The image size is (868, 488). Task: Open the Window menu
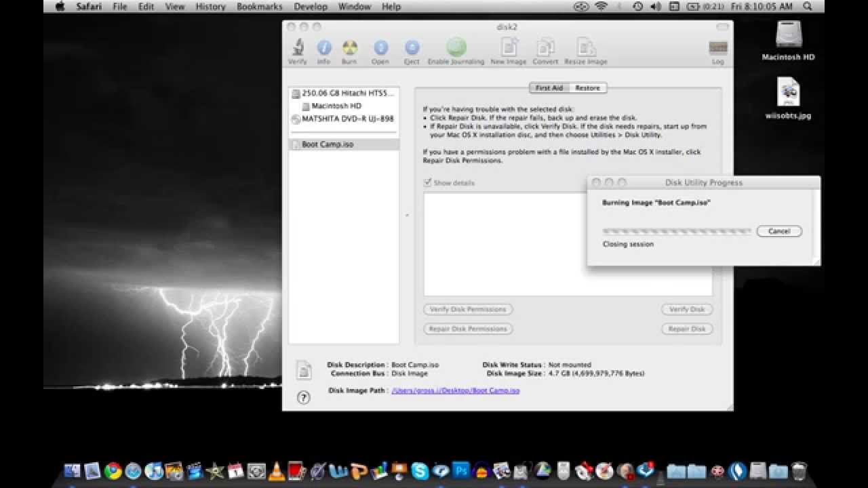pyautogui.click(x=355, y=6)
